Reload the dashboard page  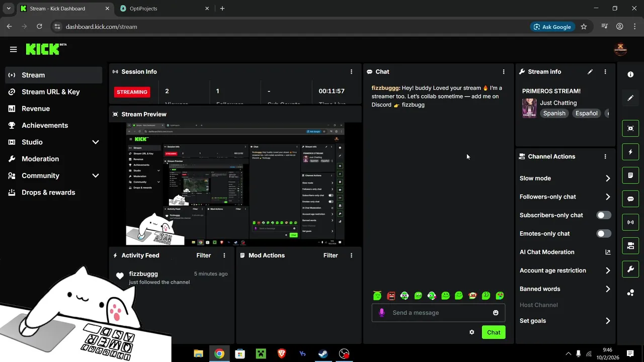point(39,27)
